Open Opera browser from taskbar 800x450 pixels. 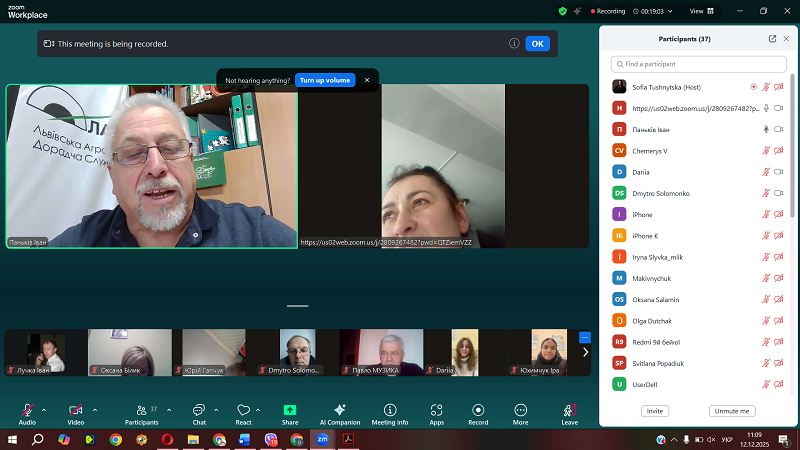[x=167, y=439]
